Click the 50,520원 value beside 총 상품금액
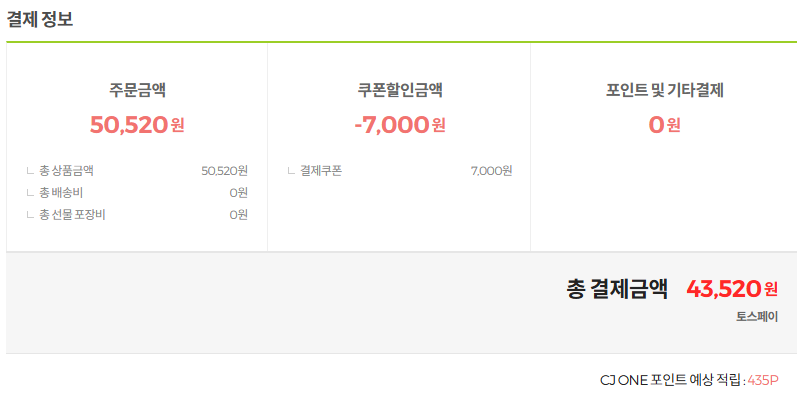The image size is (797, 407). click(224, 171)
